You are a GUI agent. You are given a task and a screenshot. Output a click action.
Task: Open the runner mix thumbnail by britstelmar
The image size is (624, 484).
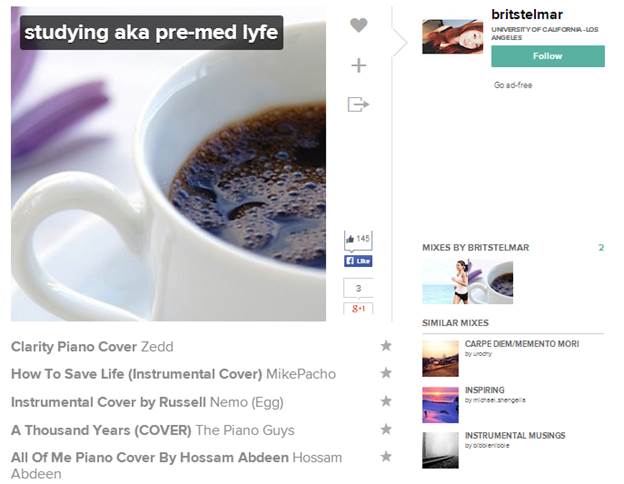pos(445,282)
